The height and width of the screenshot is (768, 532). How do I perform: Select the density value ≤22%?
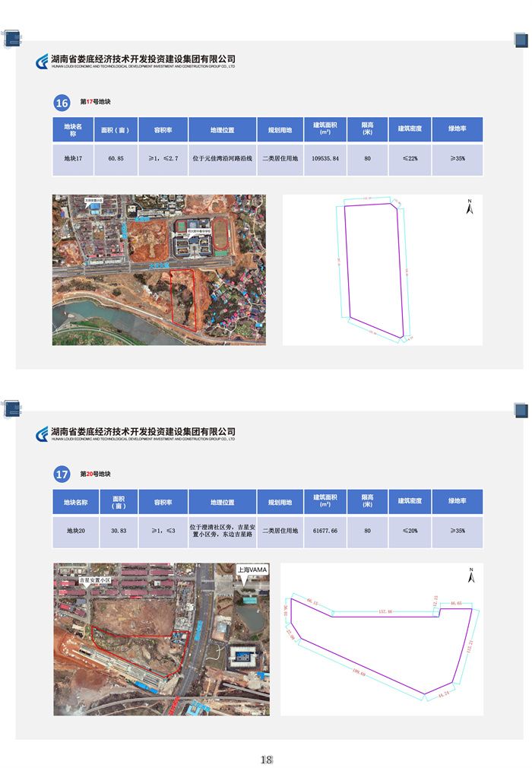coord(410,159)
